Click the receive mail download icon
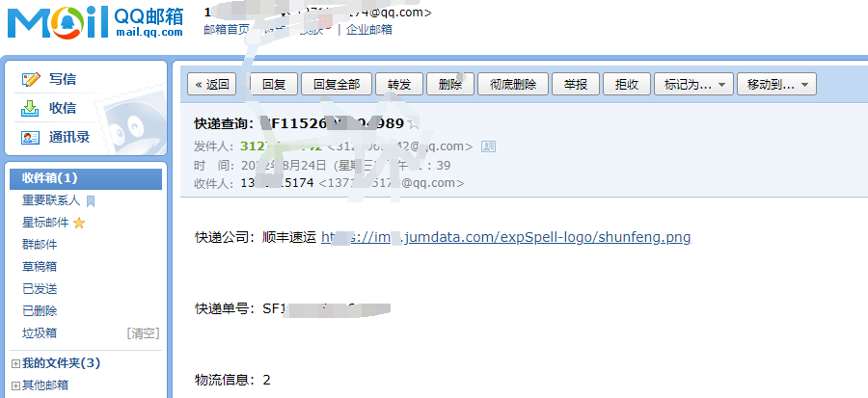The width and height of the screenshot is (868, 398). pos(30,108)
